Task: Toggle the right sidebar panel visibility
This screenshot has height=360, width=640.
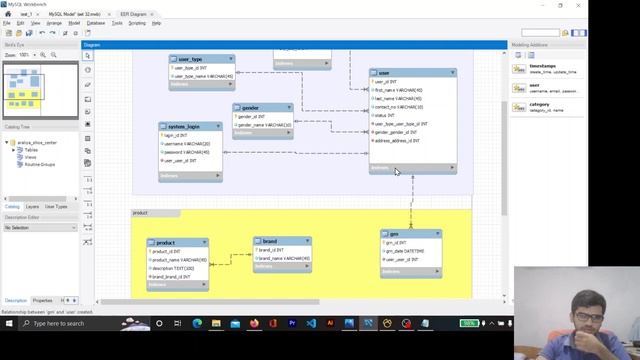Action: click(x=583, y=33)
